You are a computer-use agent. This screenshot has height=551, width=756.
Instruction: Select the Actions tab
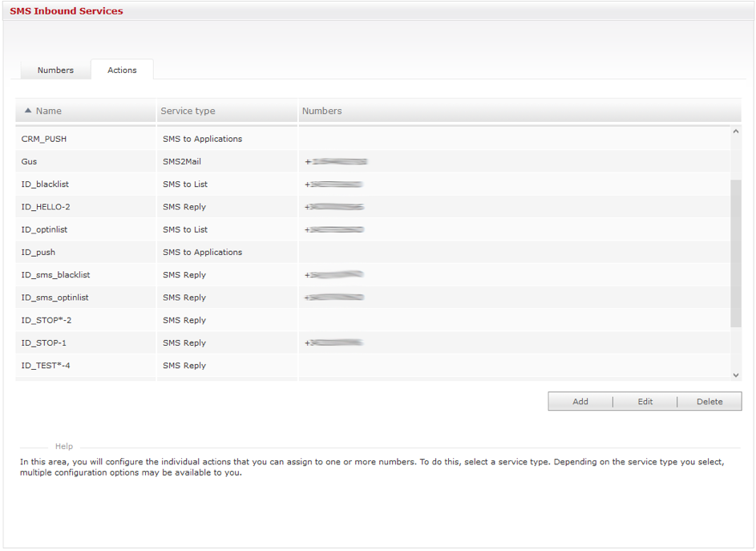click(x=122, y=71)
